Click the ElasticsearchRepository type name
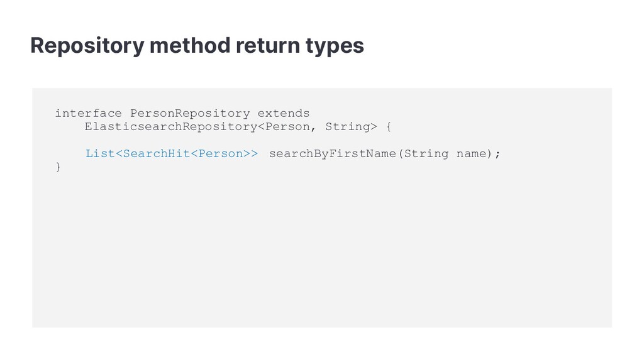 [x=171, y=127]
